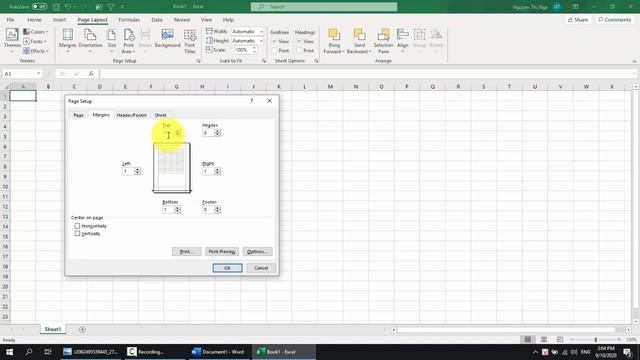Screen dimensions: 640x360
Task: Switch to Page Layout view icon
Action: (544, 340)
